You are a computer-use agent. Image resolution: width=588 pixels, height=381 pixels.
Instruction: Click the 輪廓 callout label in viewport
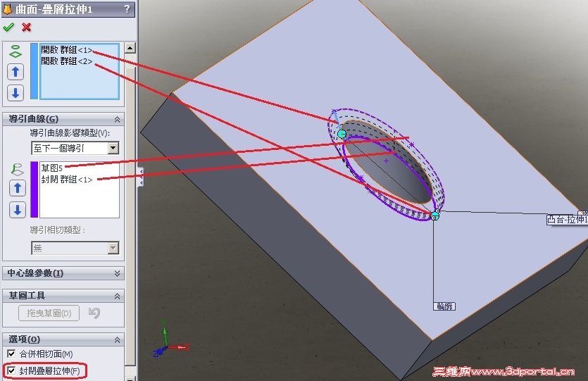point(444,306)
